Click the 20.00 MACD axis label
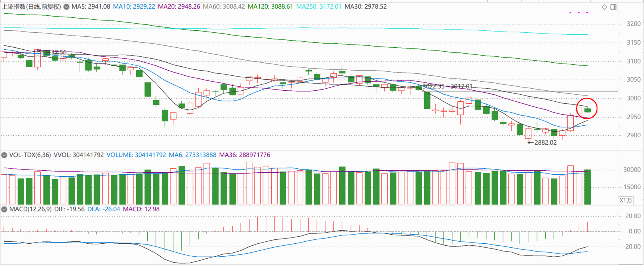Screen dimensions: 644x265 pyautogui.click(x=633, y=216)
